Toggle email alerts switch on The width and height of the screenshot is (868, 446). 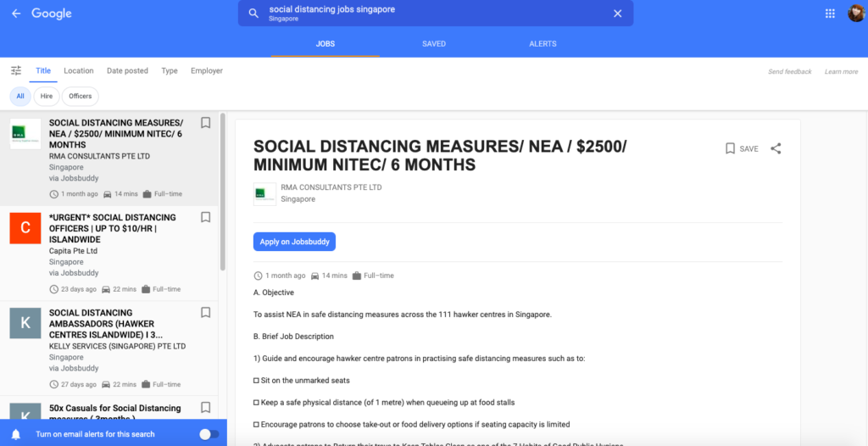coord(209,434)
